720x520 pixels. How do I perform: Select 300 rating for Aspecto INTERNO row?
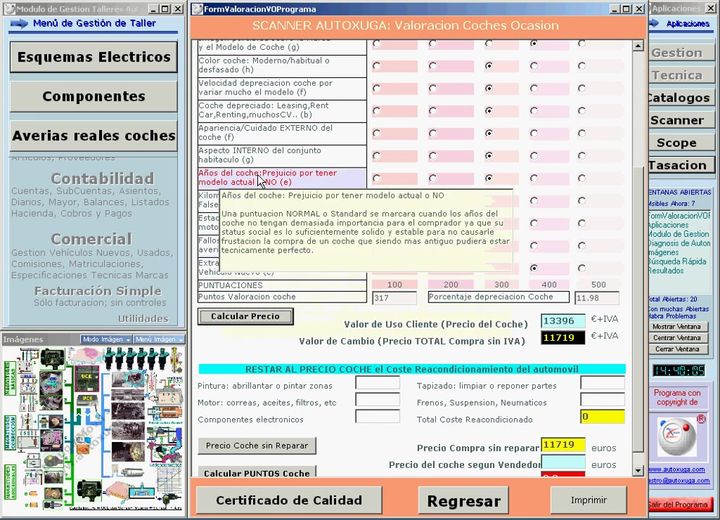tap(489, 156)
